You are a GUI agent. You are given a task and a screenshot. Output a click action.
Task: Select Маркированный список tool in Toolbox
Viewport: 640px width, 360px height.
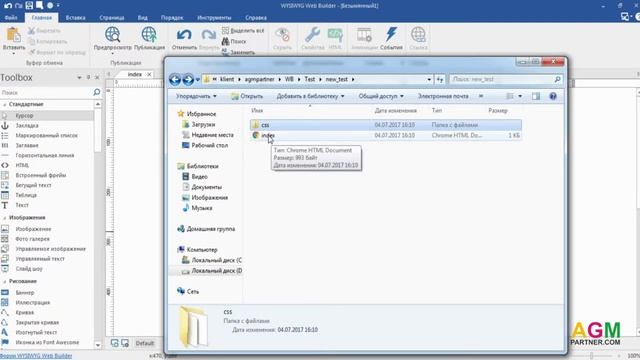pyautogui.click(x=47, y=135)
